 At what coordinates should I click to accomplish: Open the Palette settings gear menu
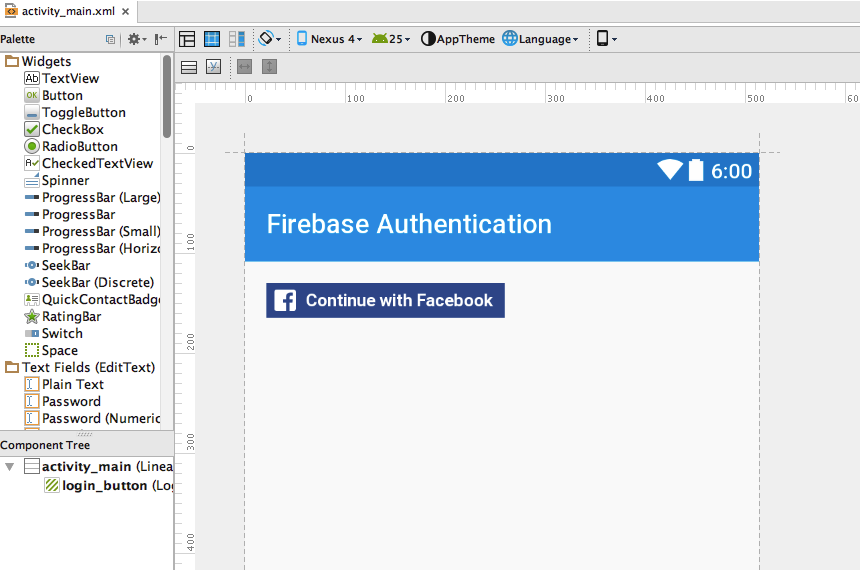137,39
